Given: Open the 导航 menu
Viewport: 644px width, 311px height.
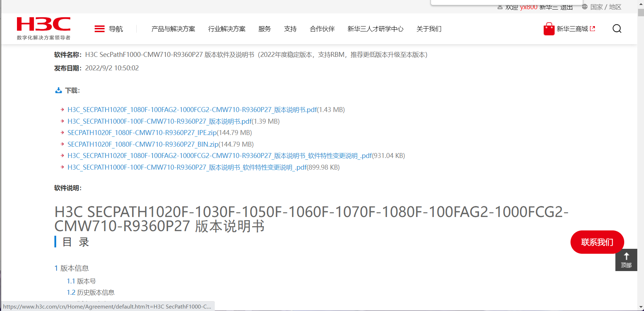Looking at the screenshot, I should click(116, 29).
